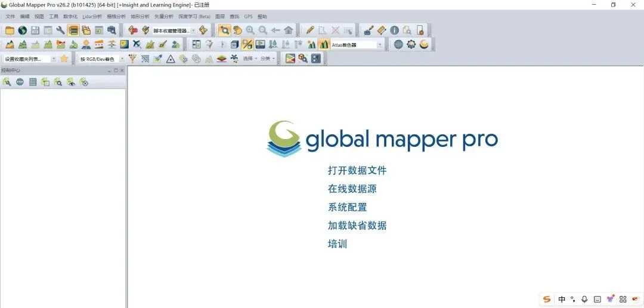Click the home full view icon
The height and width of the screenshot is (308, 644).
pyautogui.click(x=289, y=30)
